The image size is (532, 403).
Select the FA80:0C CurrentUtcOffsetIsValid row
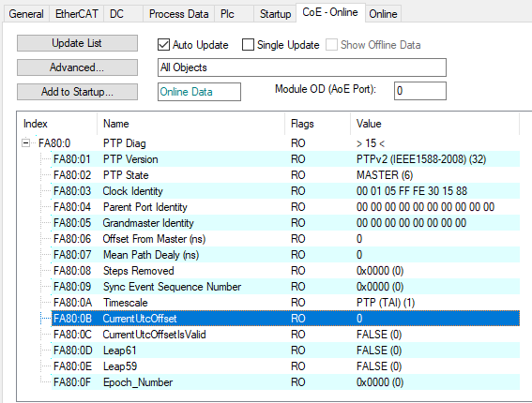tap(285, 335)
